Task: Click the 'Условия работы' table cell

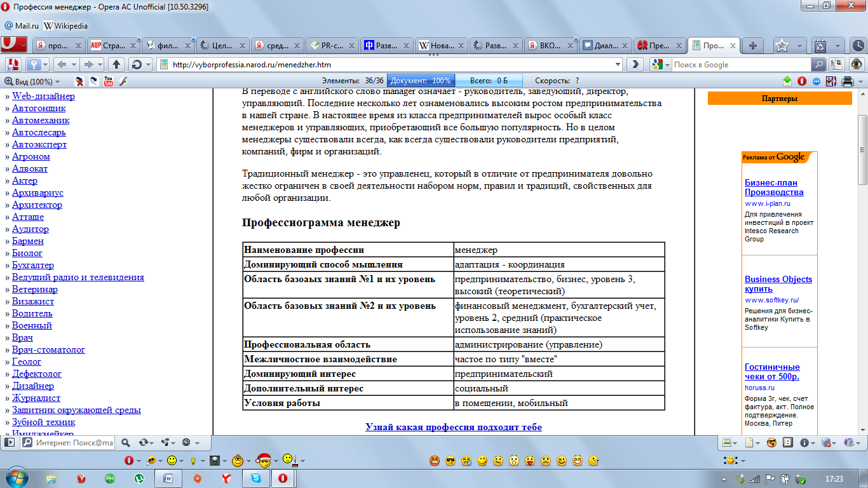Action: click(348, 403)
